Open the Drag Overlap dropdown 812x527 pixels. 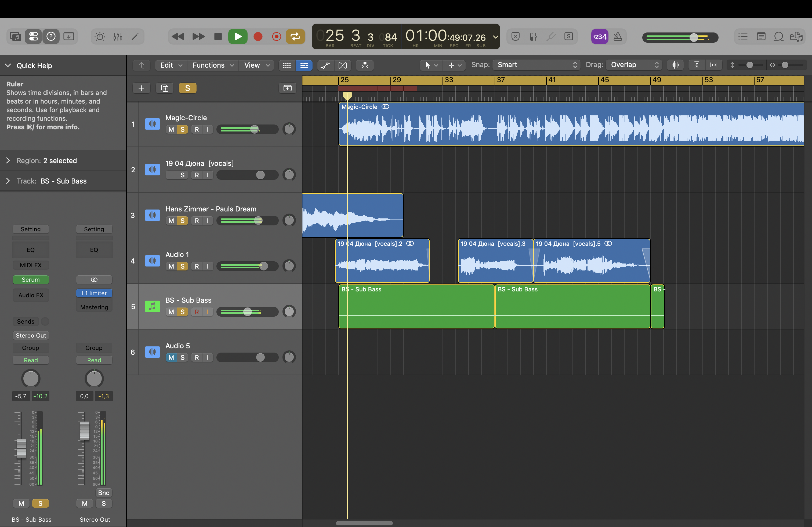coord(634,65)
